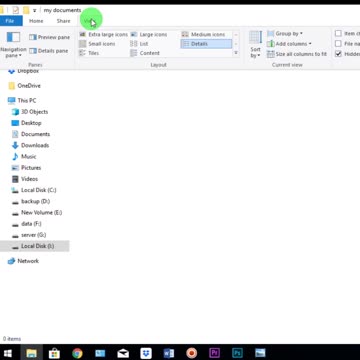Image resolution: width=360 pixels, height=360 pixels.
Task: Choose Large icons layout
Action: (149, 34)
